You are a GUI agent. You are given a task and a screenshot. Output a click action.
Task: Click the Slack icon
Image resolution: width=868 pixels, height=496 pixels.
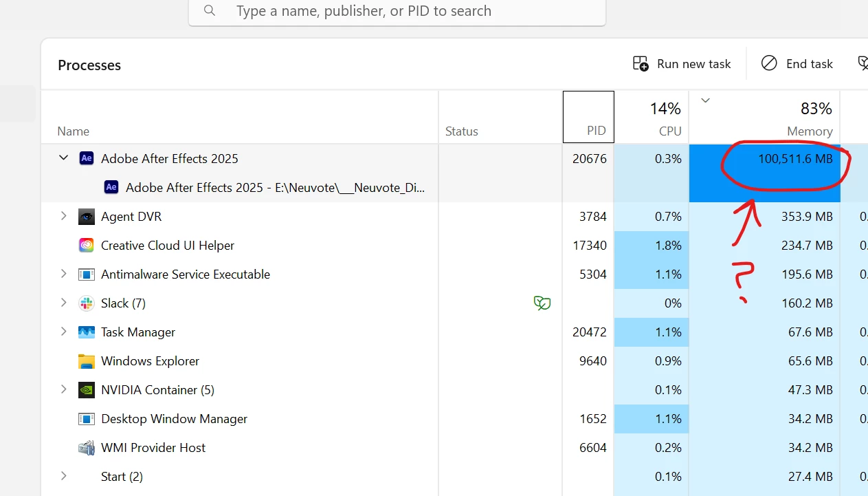click(86, 303)
